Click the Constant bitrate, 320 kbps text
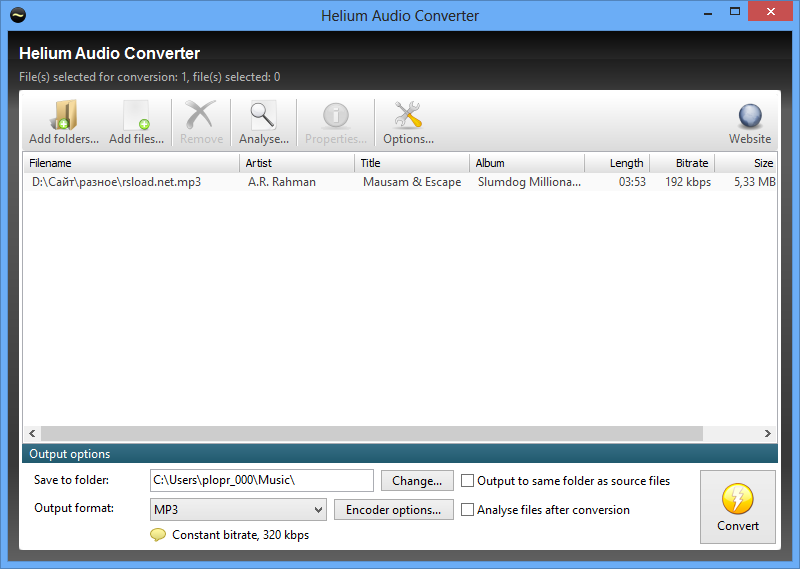 (240, 535)
